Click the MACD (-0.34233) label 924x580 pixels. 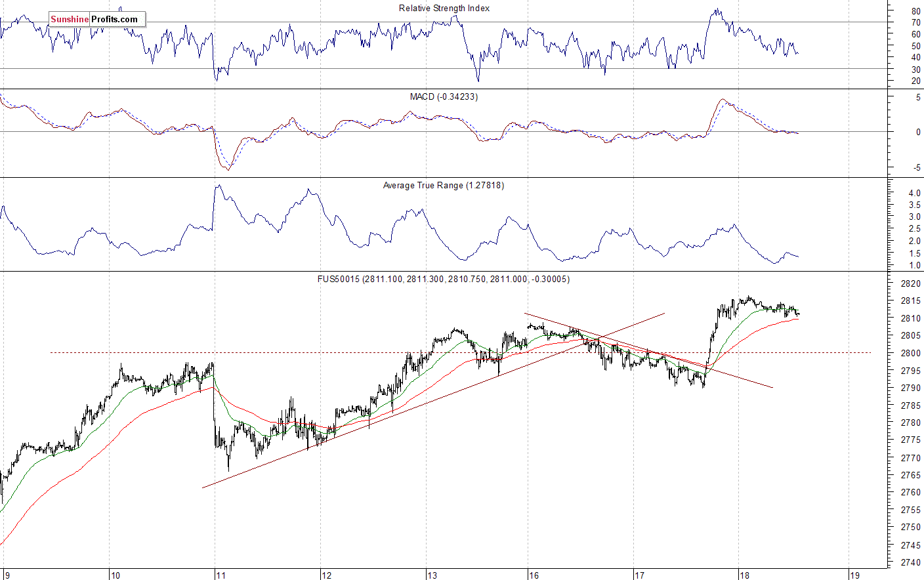(x=444, y=96)
